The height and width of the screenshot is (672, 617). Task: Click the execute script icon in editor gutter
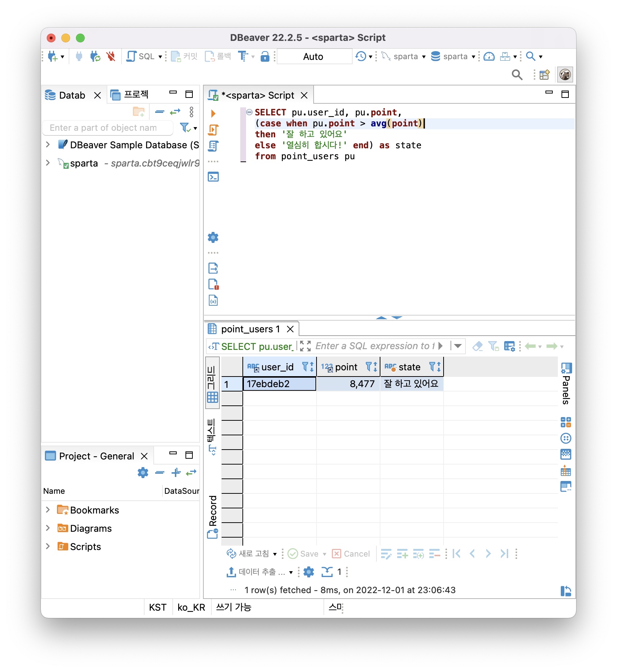pyautogui.click(x=213, y=130)
